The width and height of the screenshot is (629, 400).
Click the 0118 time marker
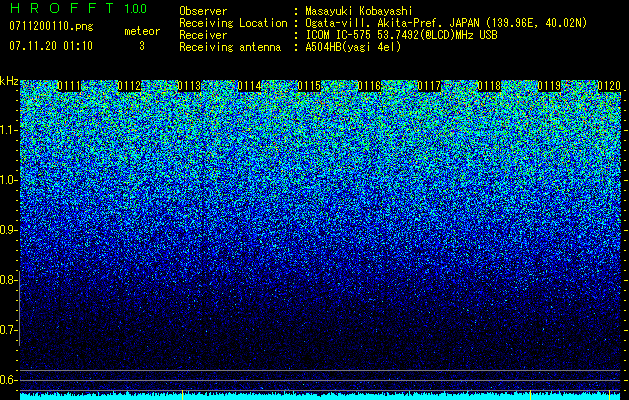click(x=489, y=86)
